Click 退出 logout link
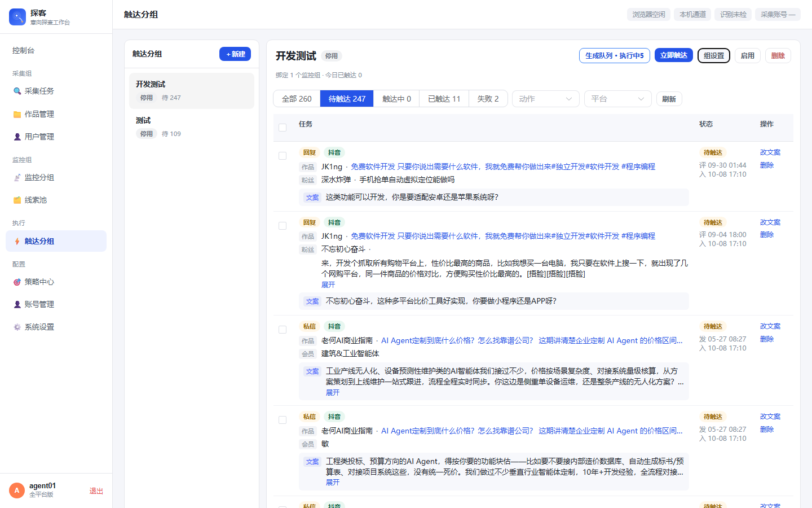Image resolution: width=812 pixels, height=508 pixels. [x=96, y=491]
